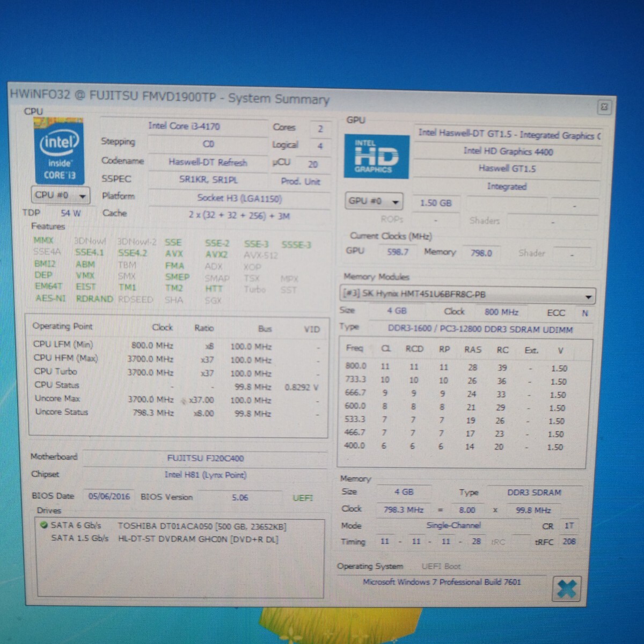This screenshot has width=644, height=644.
Task: Click the window close button in title bar
Action: (604, 107)
